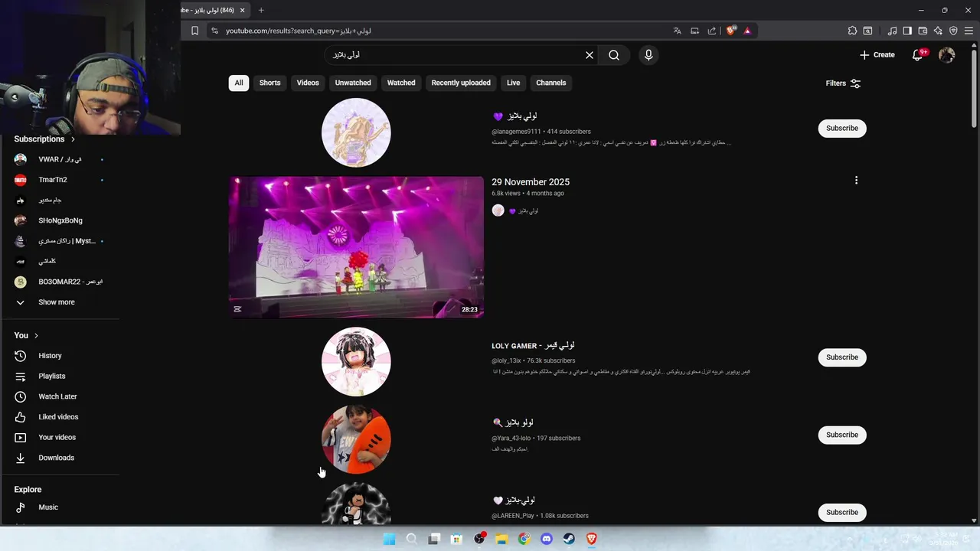980x551 pixels.
Task: Click the page translate icon in address bar
Action: click(678, 31)
